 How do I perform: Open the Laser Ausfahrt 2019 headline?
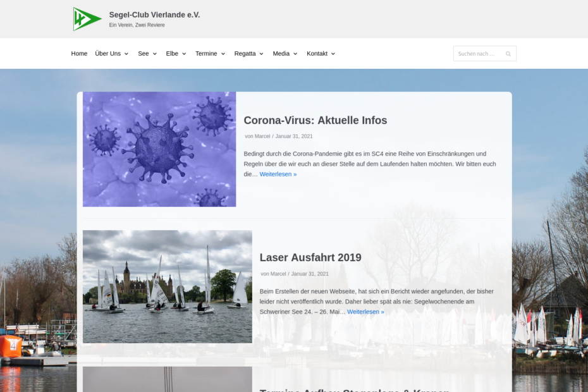310,257
